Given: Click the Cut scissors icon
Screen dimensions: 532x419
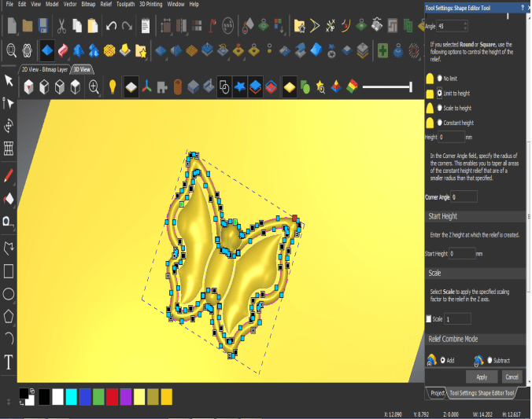Looking at the screenshot, I should [60, 27].
